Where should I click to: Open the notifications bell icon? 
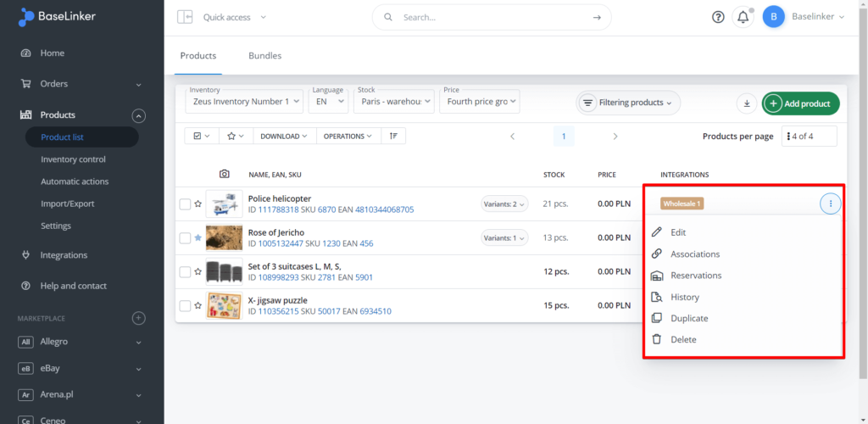(743, 17)
